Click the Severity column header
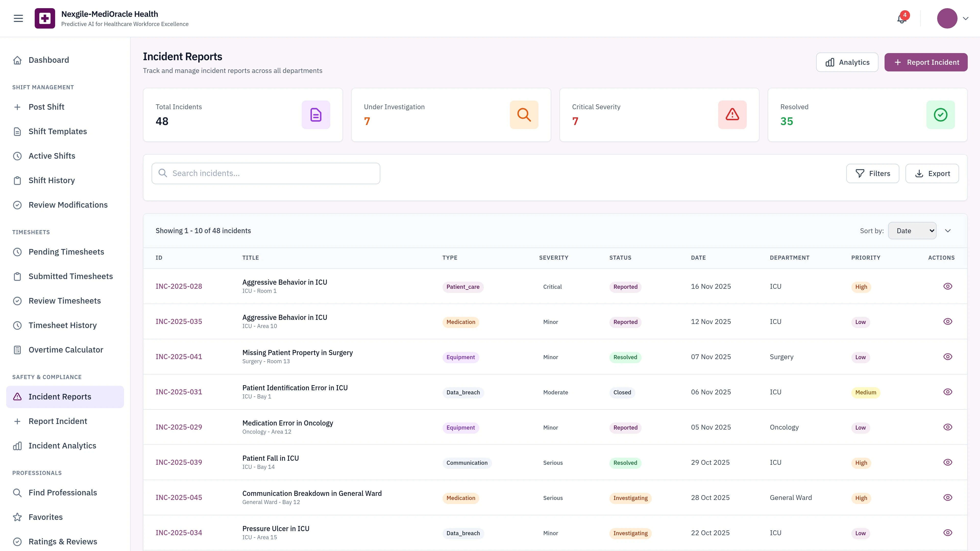The image size is (980, 551). point(554,258)
